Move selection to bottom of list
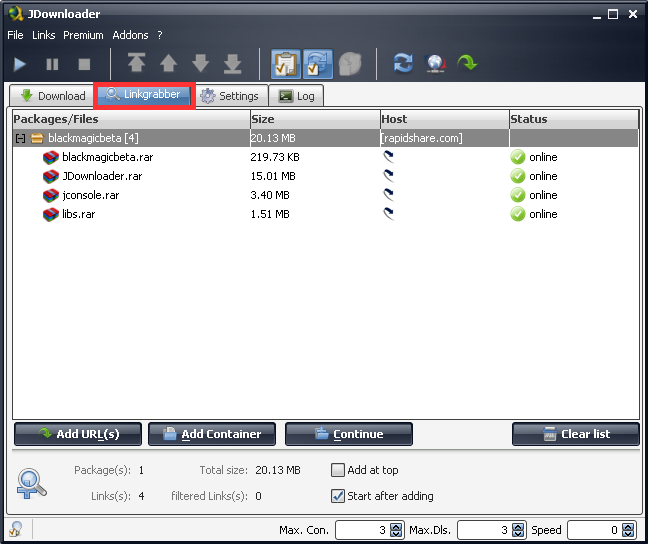Viewport: 648px width, 544px height. pos(233,64)
